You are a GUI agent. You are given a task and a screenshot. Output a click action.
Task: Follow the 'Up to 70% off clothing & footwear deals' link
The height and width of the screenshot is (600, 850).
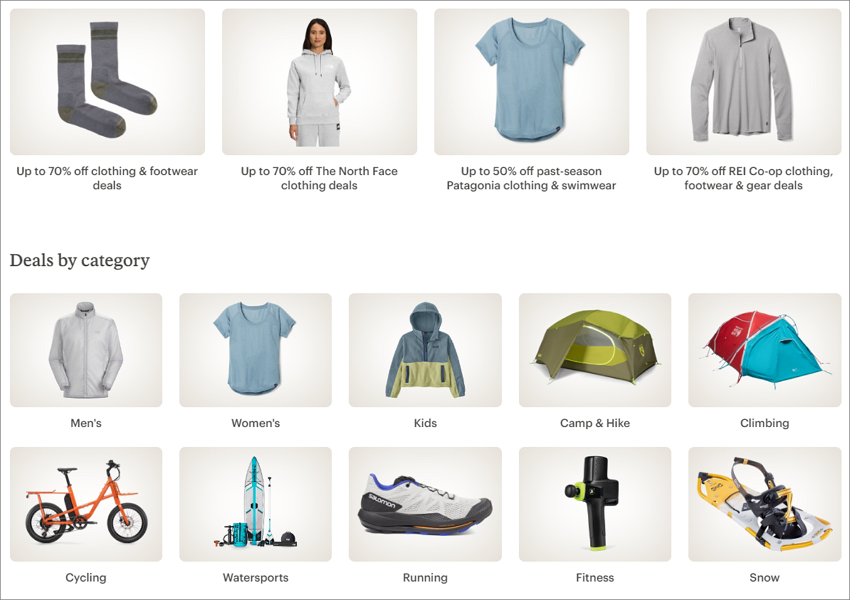[x=107, y=178]
